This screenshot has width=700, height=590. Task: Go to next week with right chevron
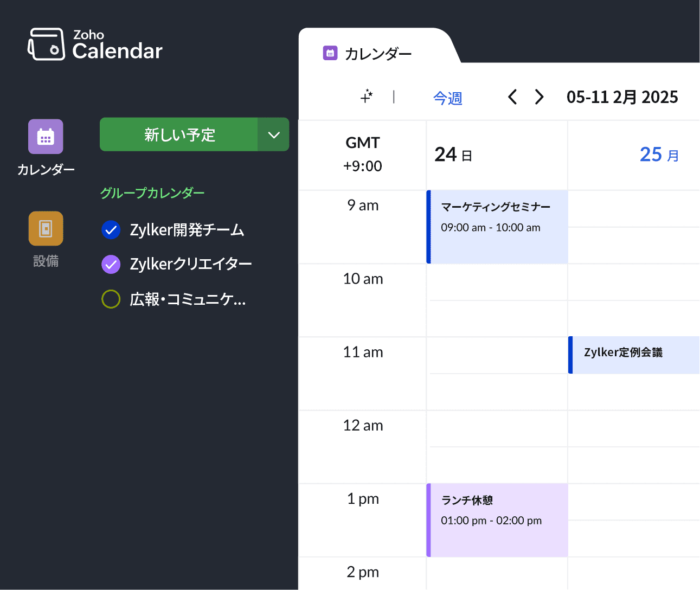tap(538, 97)
